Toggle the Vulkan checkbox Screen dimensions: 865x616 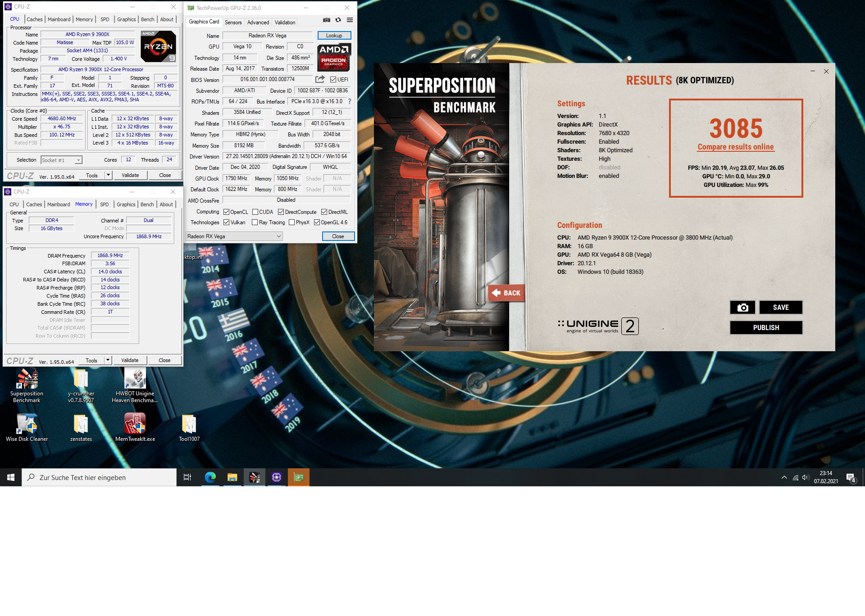point(226,222)
